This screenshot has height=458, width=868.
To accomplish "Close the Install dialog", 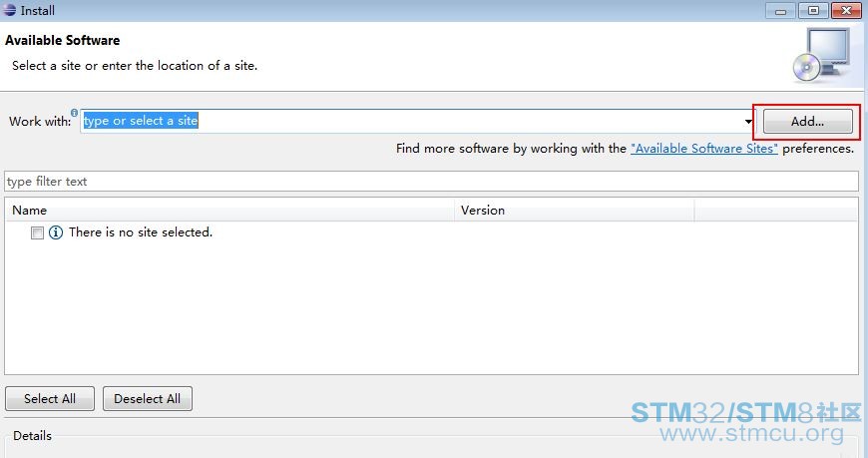I will point(846,10).
